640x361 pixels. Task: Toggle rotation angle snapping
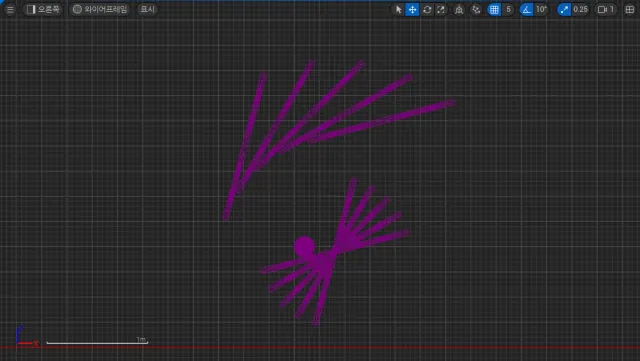[527, 9]
